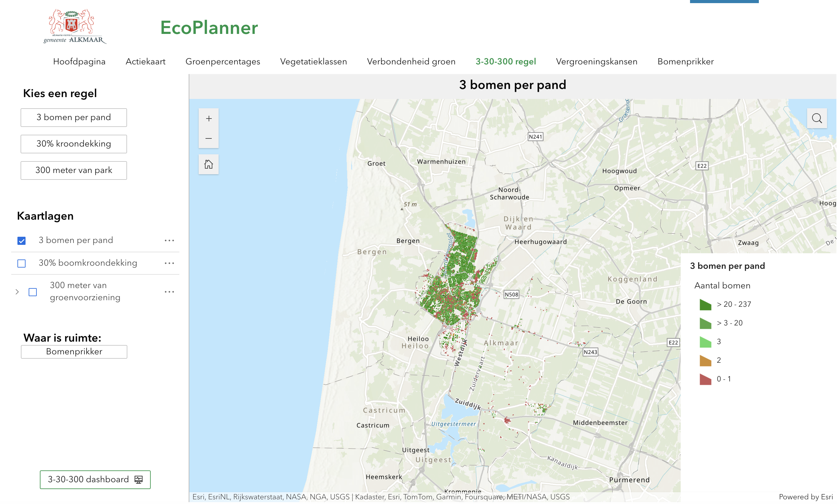Go to the Hoofdpagina tab

click(79, 61)
